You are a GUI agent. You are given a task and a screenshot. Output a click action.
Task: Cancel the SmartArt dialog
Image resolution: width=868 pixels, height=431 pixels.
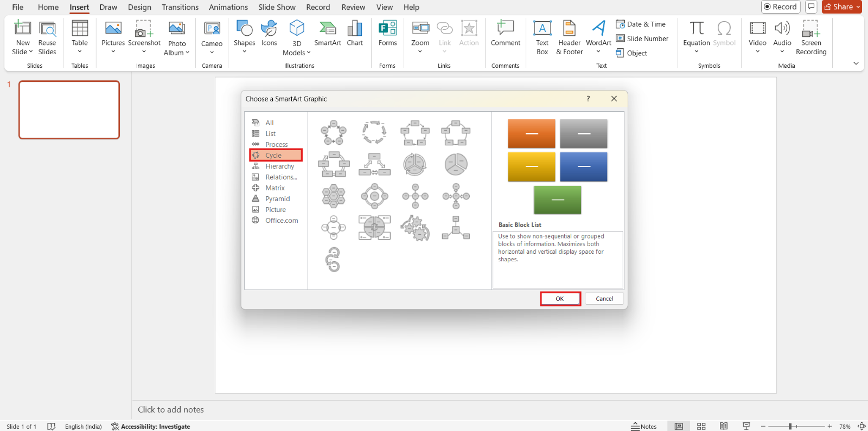[x=604, y=299]
